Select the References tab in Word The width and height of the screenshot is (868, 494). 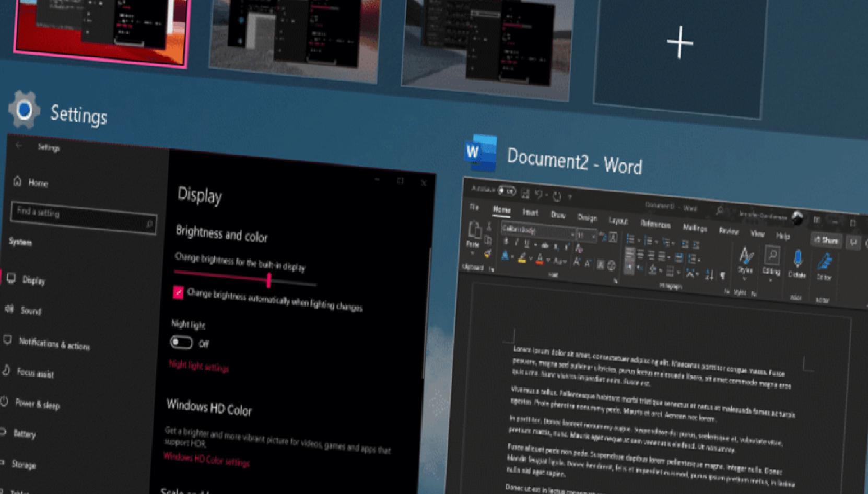[x=655, y=225]
